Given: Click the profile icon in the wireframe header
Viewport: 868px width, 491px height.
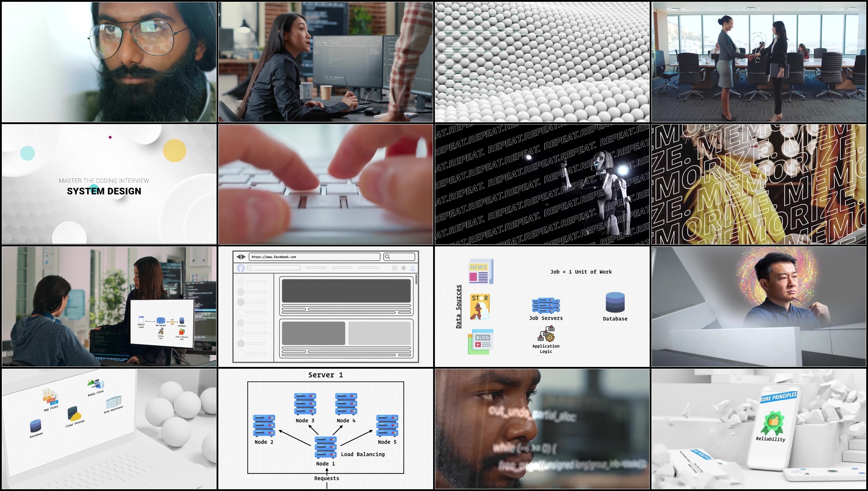Looking at the screenshot, I should (x=413, y=268).
